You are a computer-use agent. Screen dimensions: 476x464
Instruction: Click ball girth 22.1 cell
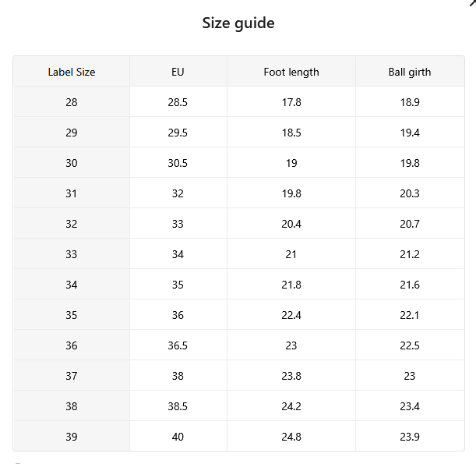[410, 314]
